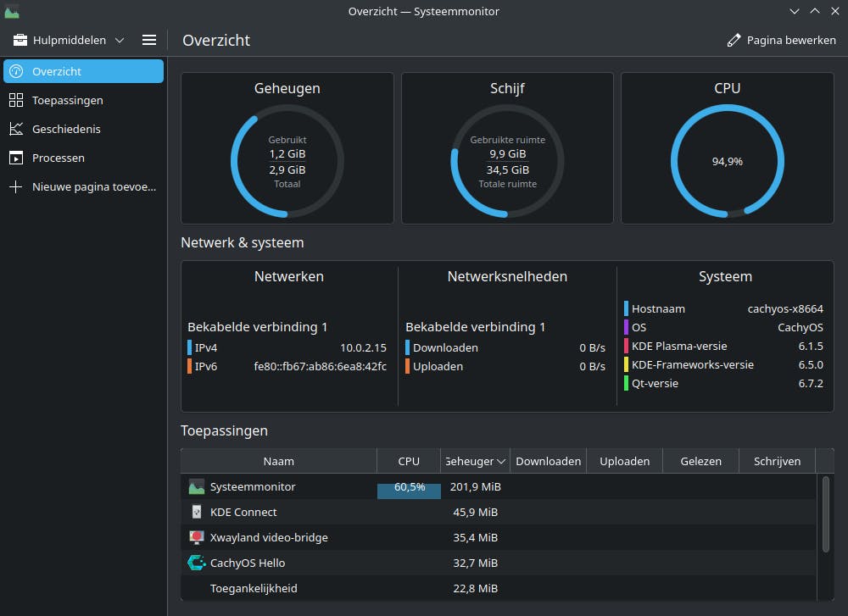848x616 pixels.
Task: Click the Naam column header
Action: click(x=278, y=461)
